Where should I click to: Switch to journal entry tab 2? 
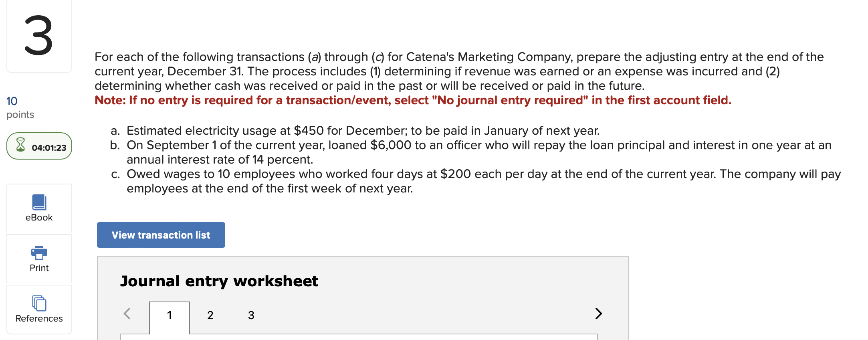pyautogui.click(x=210, y=316)
